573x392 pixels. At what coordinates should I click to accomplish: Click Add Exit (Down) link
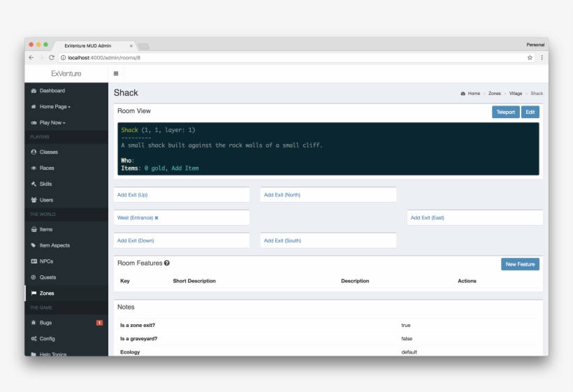136,241
